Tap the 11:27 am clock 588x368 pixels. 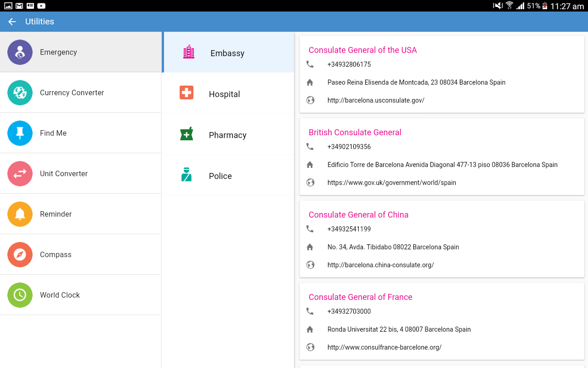(567, 6)
